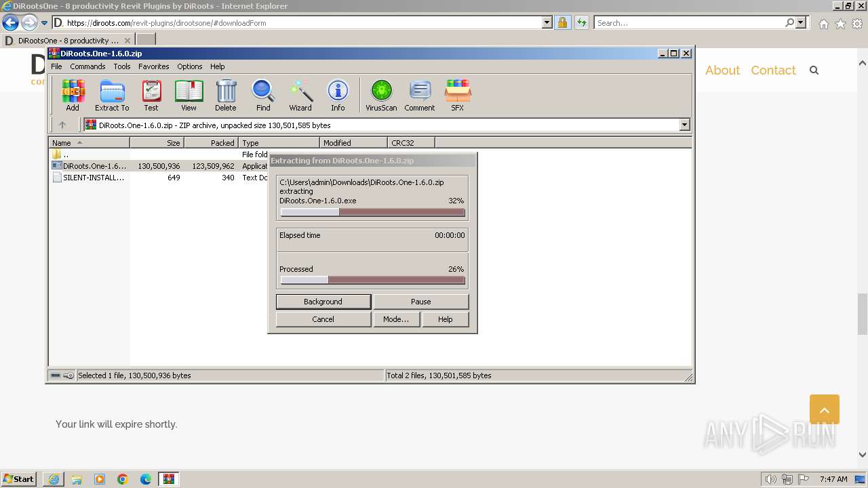
Task: Open the Options menu
Action: point(190,66)
